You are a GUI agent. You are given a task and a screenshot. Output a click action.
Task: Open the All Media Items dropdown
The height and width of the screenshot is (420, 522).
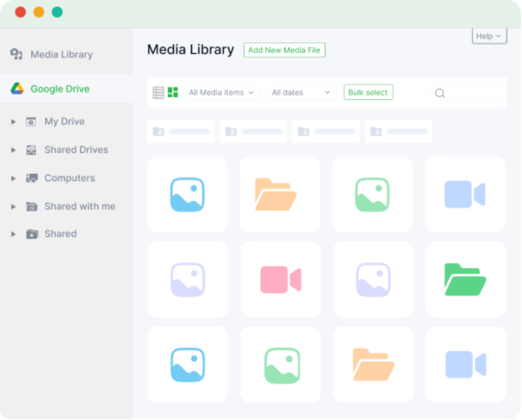222,92
